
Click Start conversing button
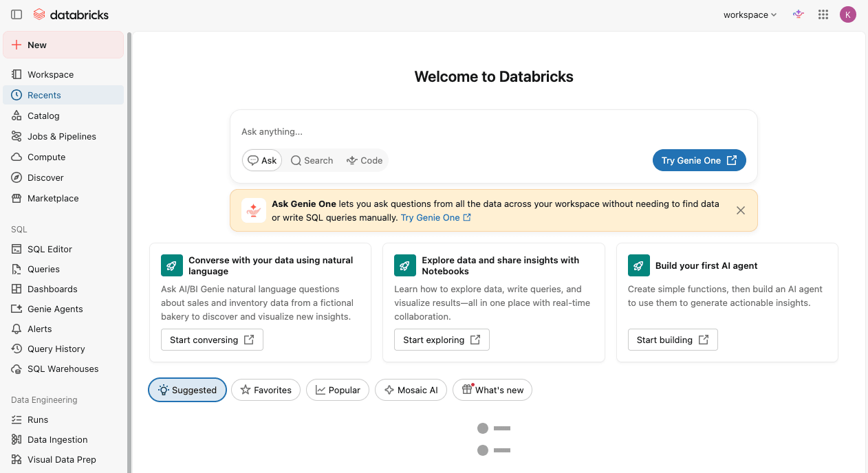click(x=212, y=340)
